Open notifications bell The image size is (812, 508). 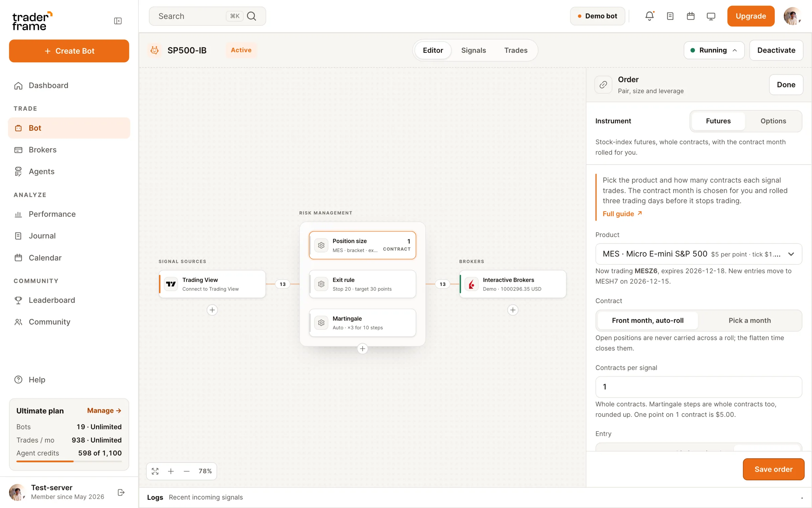649,16
